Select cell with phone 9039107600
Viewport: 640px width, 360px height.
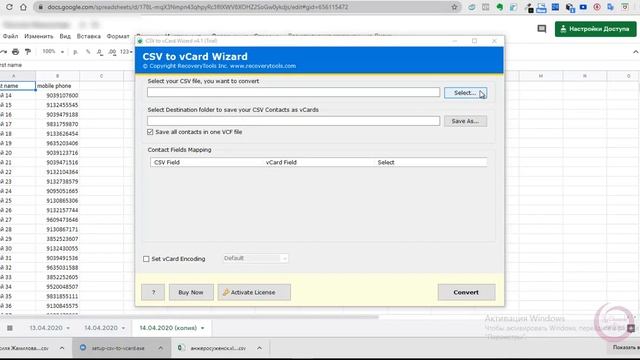pyautogui.click(x=58, y=96)
